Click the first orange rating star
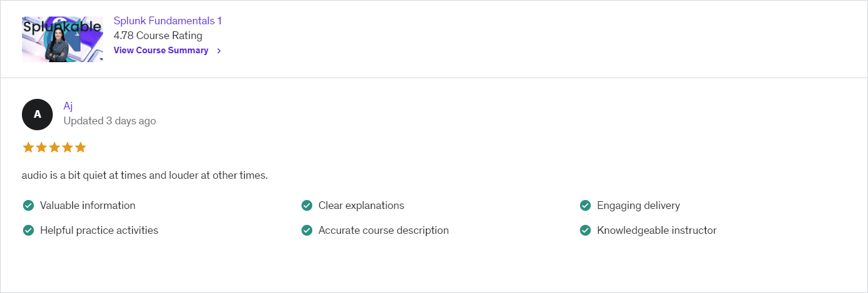 (28, 147)
